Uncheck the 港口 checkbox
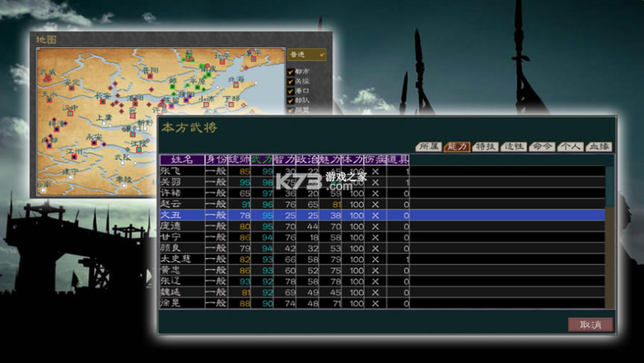 click(291, 91)
